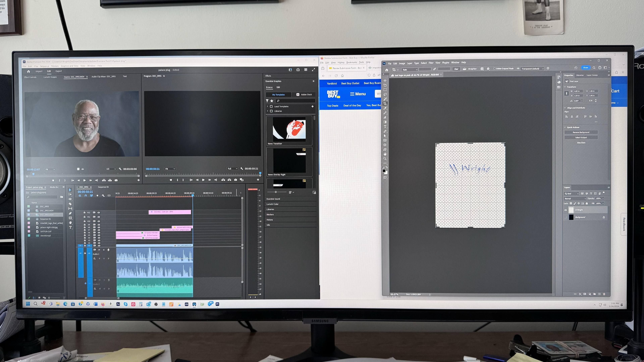Select the Zoom tool in Photoshop
The image size is (644, 362).
tap(385, 159)
